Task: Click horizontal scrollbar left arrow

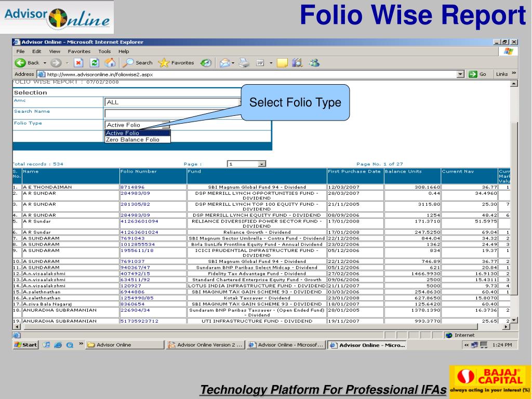Action: tap(17, 327)
